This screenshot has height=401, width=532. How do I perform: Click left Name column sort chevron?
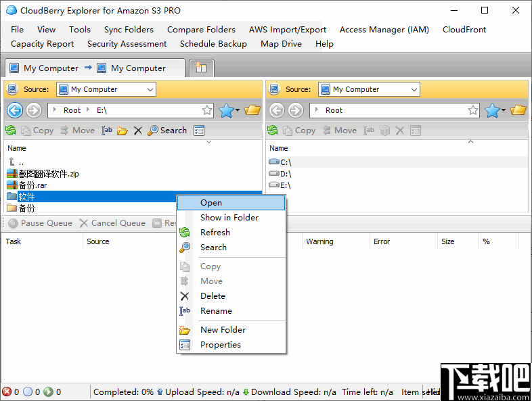click(x=209, y=142)
